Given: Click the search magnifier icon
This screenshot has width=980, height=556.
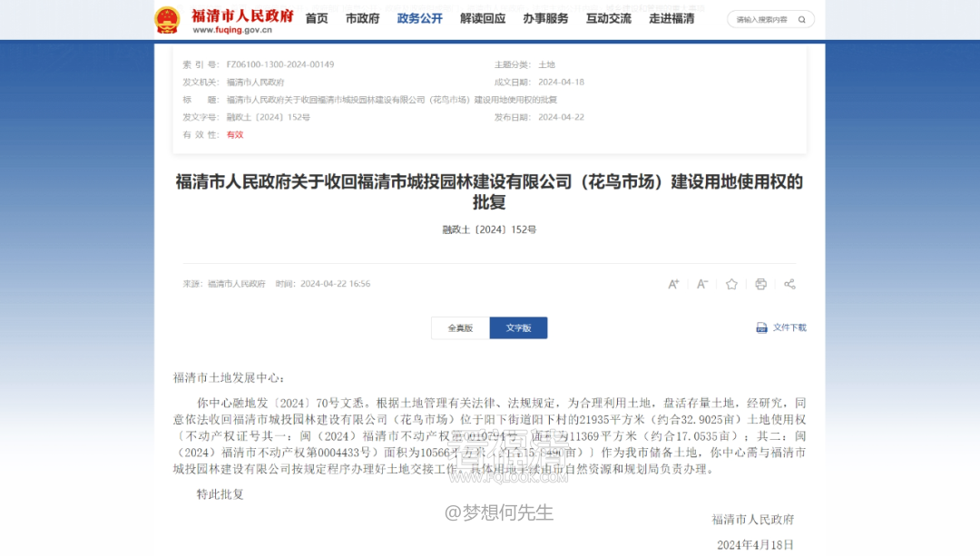Looking at the screenshot, I should 802,19.
